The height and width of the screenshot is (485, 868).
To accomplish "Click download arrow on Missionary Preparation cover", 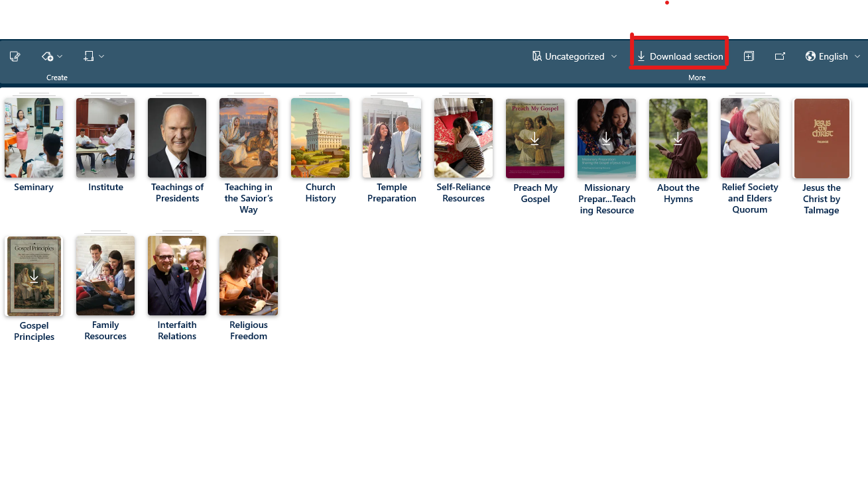I will coord(606,138).
